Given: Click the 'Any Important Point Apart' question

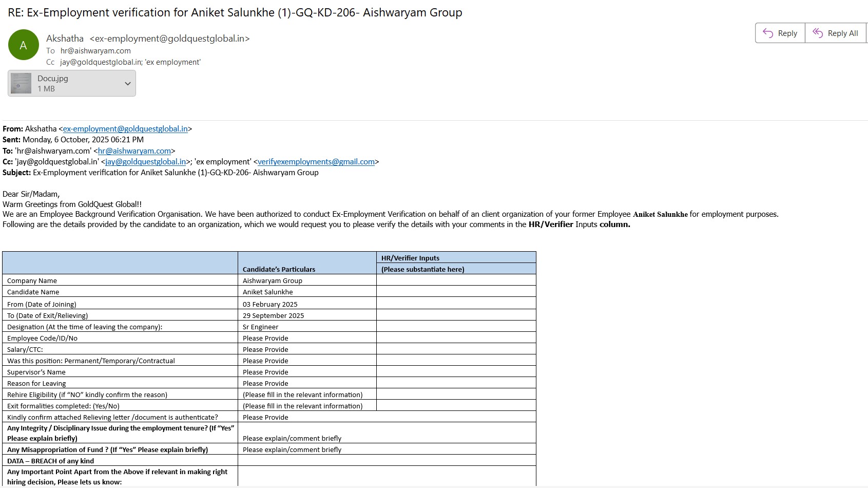Looking at the screenshot, I should click(117, 477).
